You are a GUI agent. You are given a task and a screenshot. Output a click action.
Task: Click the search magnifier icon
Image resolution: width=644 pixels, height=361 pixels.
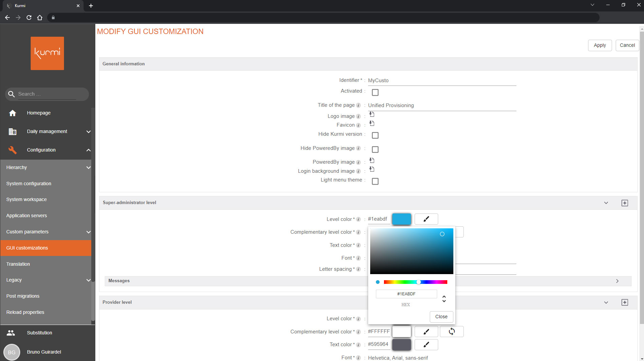11,94
